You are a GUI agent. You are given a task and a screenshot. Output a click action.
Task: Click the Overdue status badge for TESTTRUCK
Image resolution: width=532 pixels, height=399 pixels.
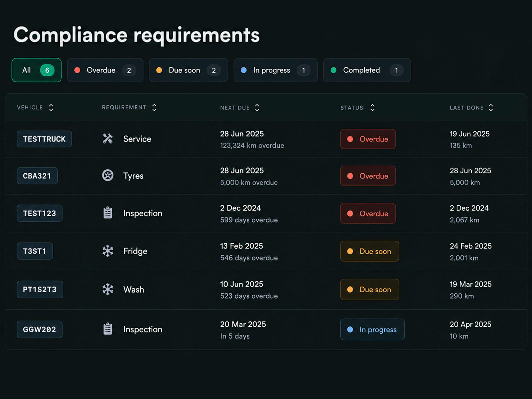point(368,139)
